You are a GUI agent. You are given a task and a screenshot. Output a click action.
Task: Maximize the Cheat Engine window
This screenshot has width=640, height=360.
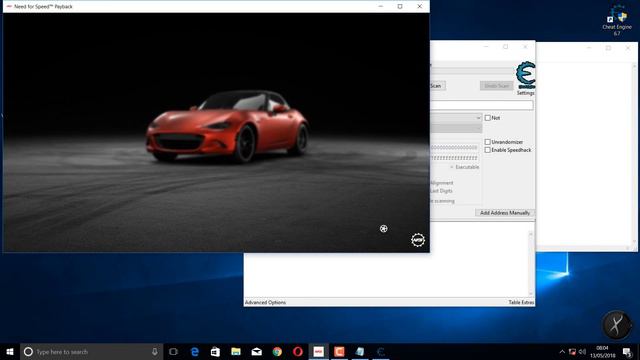click(x=506, y=47)
